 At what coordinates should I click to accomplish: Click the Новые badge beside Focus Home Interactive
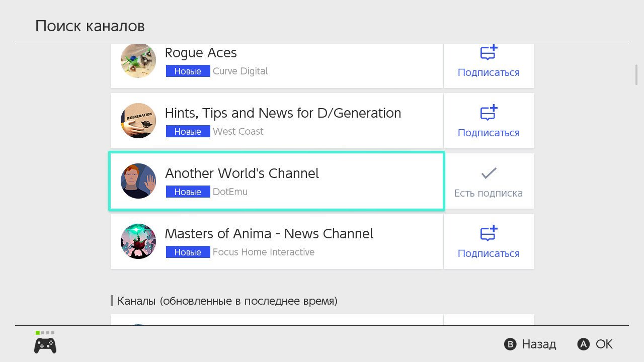[188, 252]
